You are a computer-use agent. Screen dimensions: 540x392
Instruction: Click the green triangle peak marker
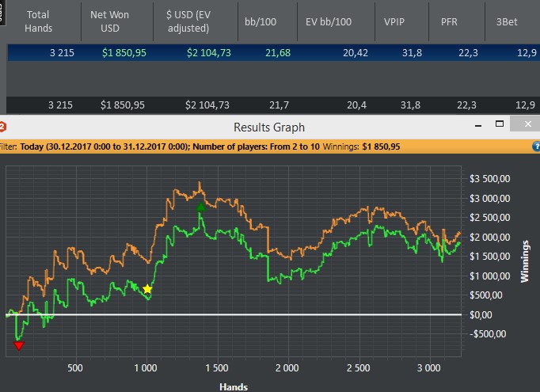[x=201, y=207]
